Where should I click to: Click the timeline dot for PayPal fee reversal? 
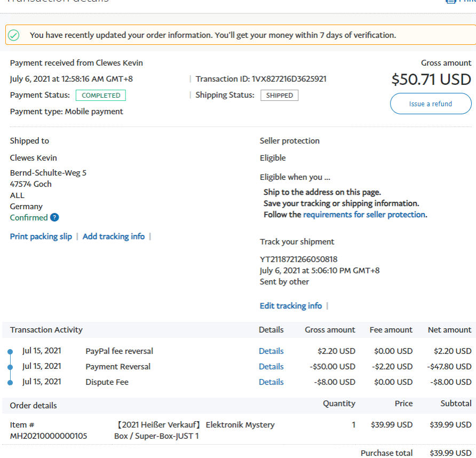point(10,352)
